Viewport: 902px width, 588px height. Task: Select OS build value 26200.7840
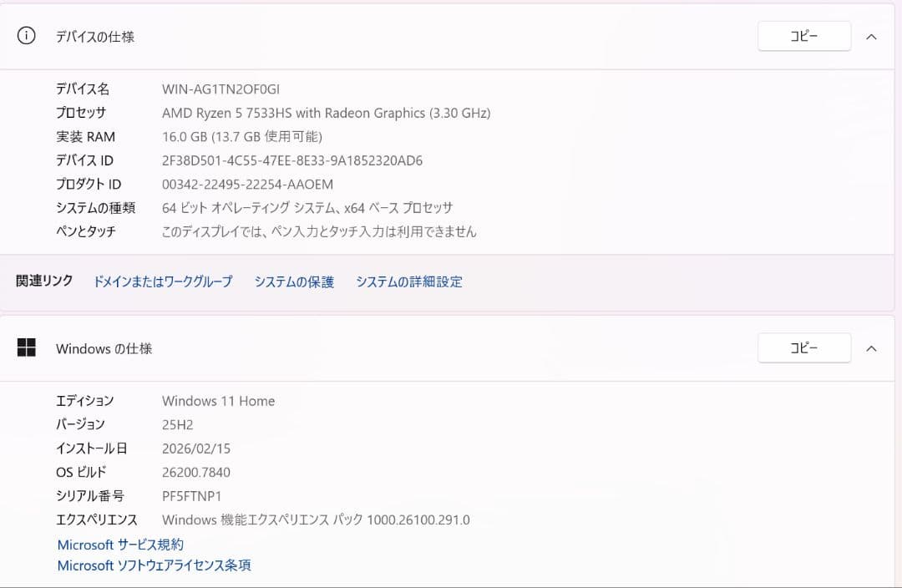tap(196, 473)
